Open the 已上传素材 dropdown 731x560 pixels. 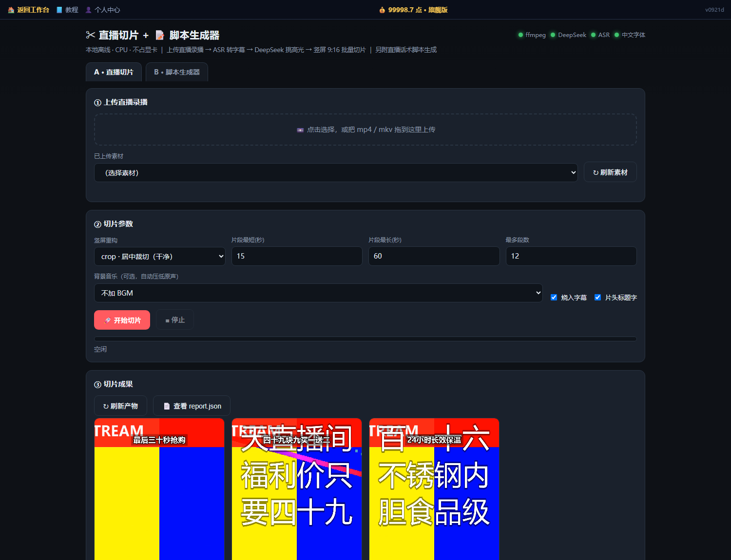pos(336,173)
